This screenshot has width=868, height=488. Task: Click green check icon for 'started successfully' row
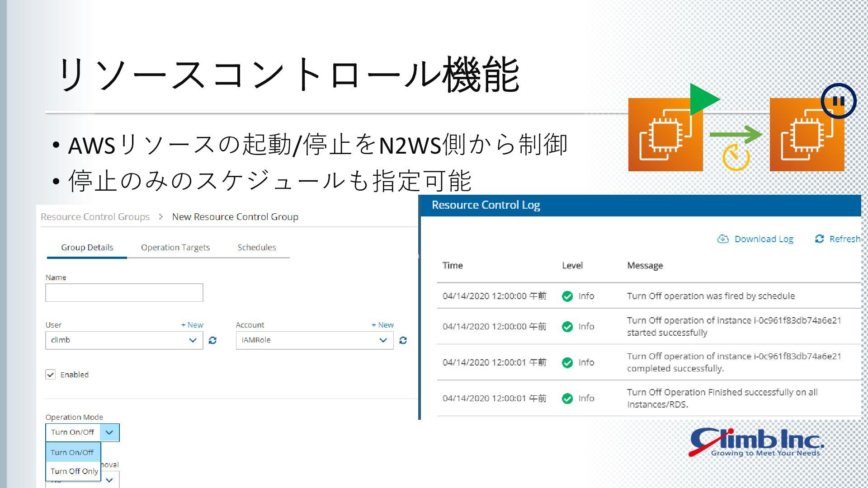pos(567,326)
